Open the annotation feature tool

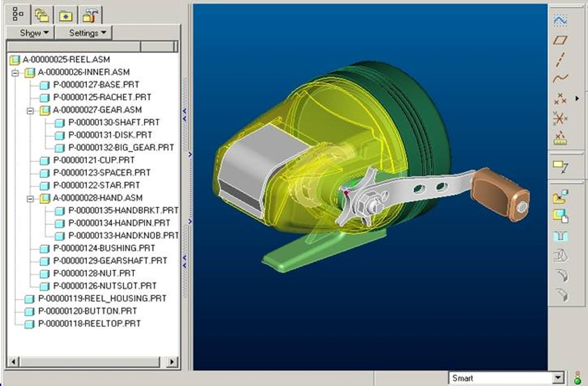[560, 166]
